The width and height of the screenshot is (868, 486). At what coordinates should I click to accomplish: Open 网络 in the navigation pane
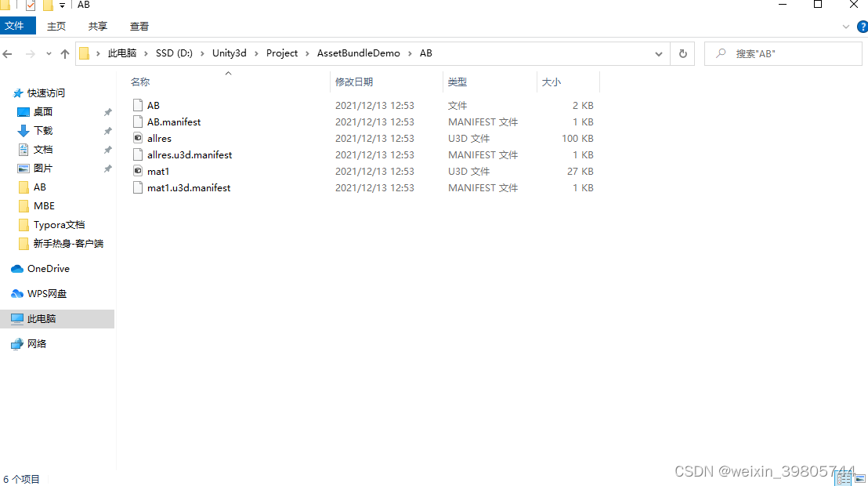(37, 344)
